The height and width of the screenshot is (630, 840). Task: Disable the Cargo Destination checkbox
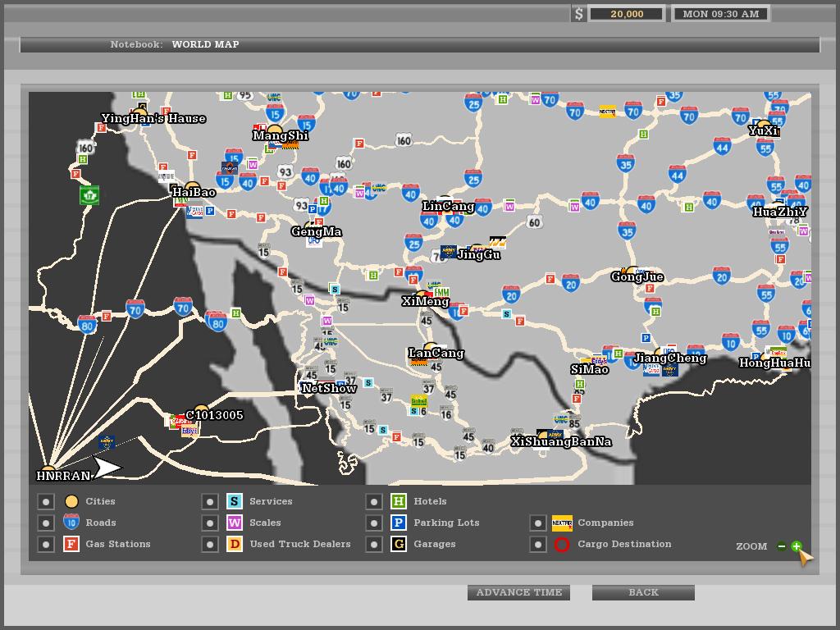538,544
